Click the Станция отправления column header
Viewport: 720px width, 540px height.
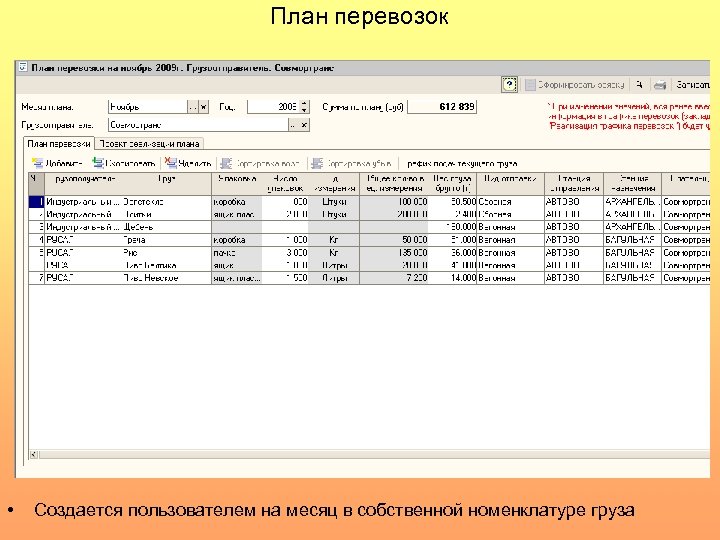tap(574, 183)
